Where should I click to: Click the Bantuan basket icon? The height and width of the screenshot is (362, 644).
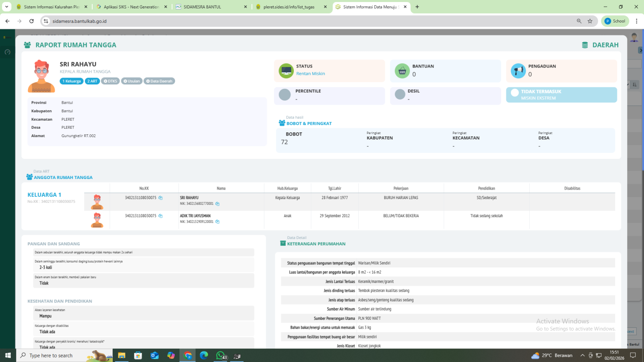(x=402, y=71)
